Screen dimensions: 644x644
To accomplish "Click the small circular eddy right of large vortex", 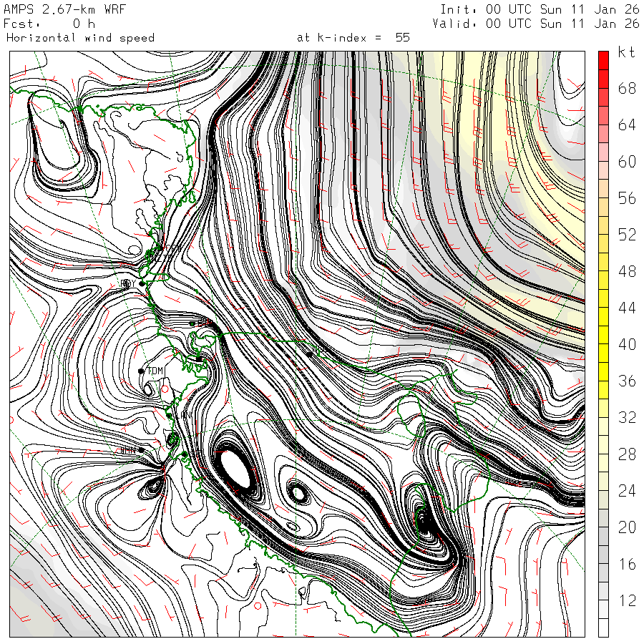I will point(296,492).
